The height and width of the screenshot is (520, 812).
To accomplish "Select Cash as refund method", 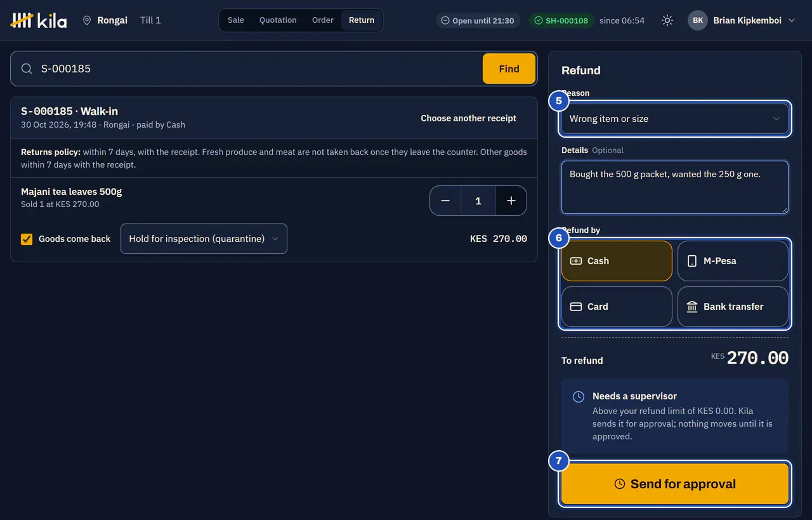I will (617, 261).
